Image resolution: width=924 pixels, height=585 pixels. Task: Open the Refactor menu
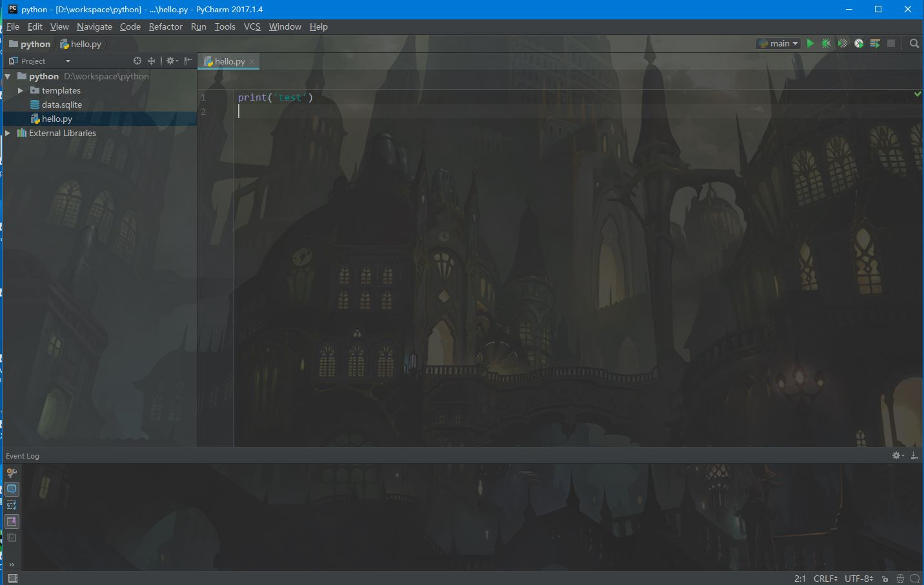(166, 26)
